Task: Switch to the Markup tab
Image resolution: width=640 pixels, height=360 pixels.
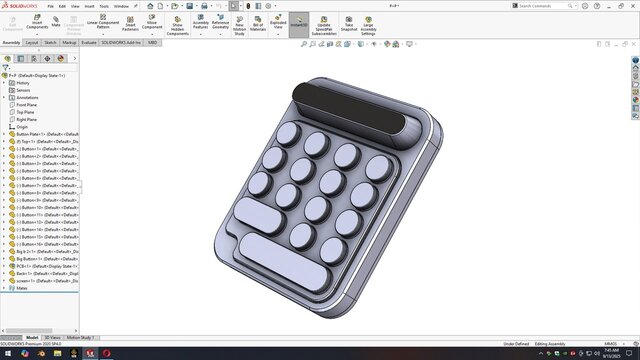Action: tap(69, 42)
